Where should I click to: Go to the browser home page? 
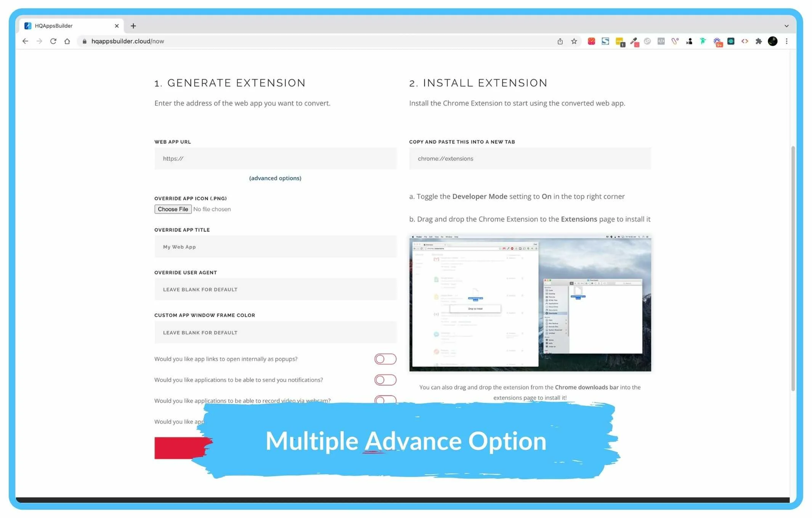(67, 41)
